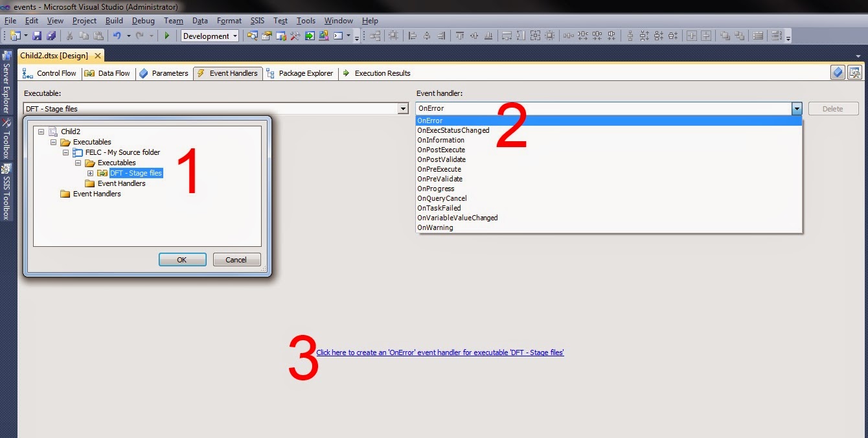
Task: Select OnVariableValueChanged in the list
Action: pos(609,218)
